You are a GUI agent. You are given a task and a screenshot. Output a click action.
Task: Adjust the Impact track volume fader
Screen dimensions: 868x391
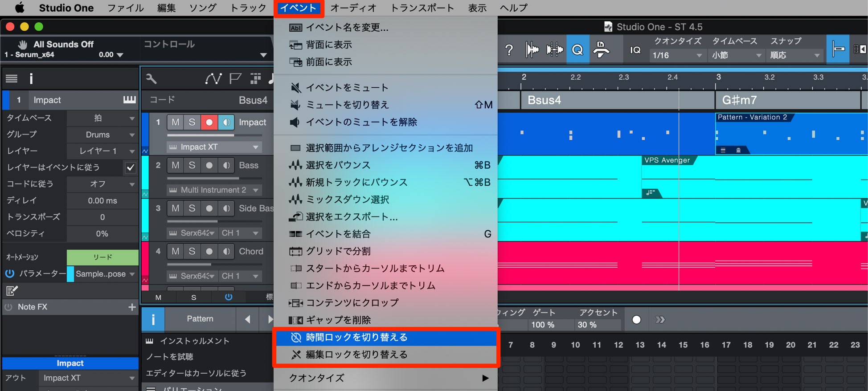pos(214,135)
